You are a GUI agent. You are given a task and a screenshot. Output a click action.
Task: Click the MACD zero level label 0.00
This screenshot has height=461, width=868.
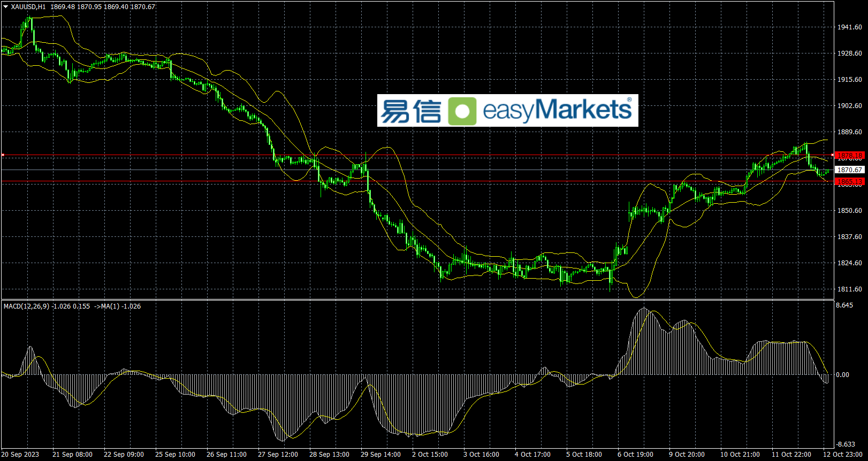click(842, 375)
